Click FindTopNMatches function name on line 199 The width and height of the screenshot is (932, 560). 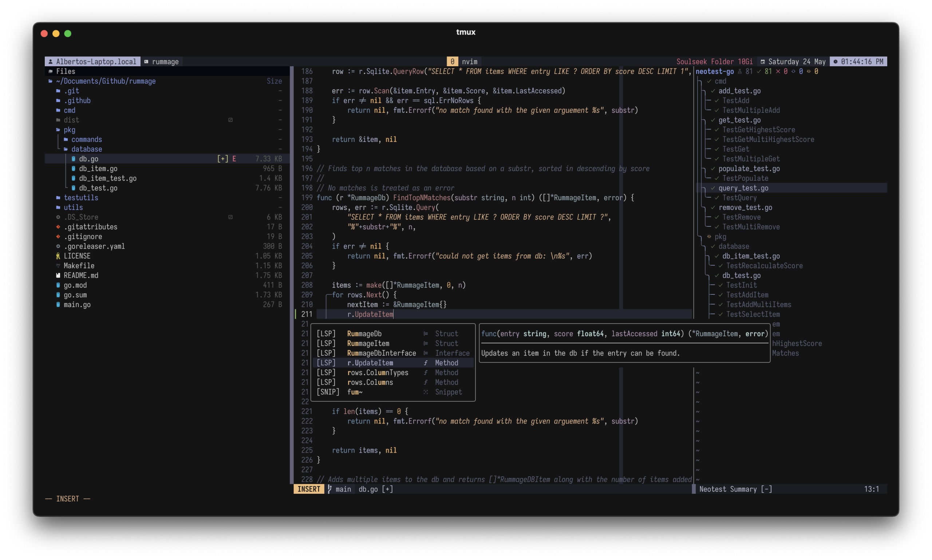(422, 198)
